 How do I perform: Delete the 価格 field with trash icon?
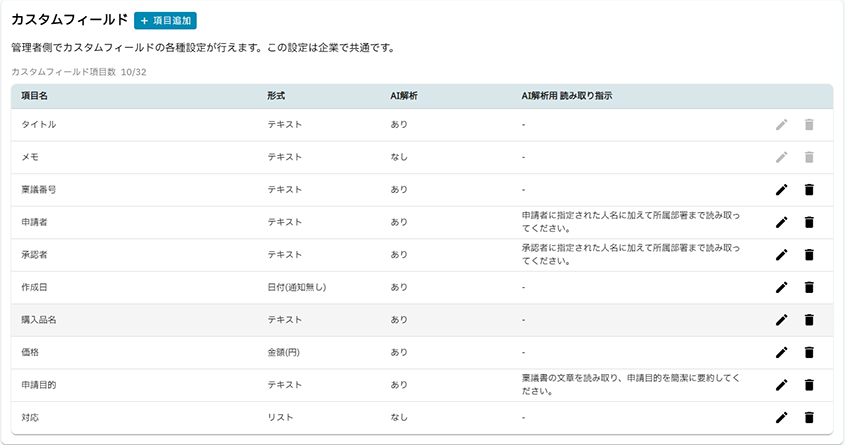(x=809, y=352)
